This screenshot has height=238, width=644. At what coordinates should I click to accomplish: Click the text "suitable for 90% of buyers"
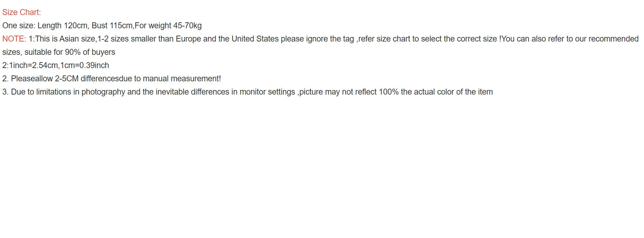70,52
